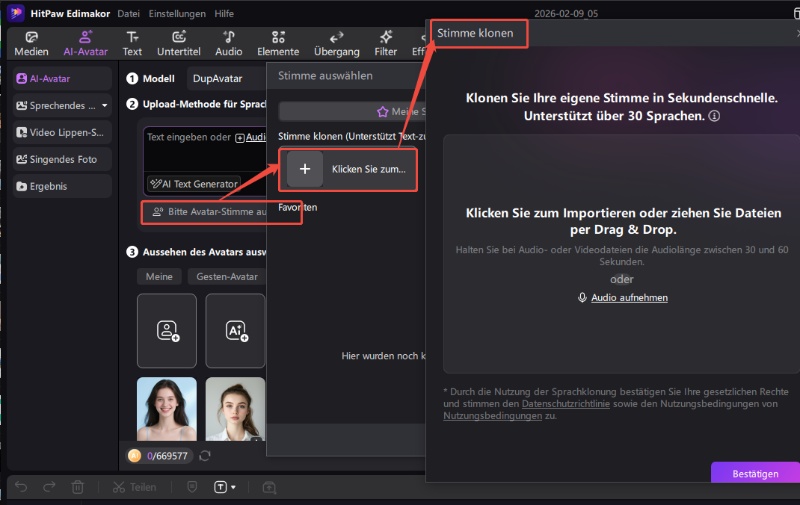Open the Datenschutzrichtlinie link
Screen dimensions: 800x505
click(565, 403)
